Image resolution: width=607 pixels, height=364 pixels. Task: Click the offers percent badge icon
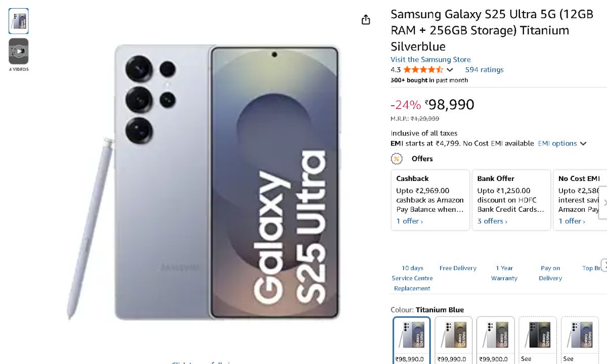tap(397, 159)
